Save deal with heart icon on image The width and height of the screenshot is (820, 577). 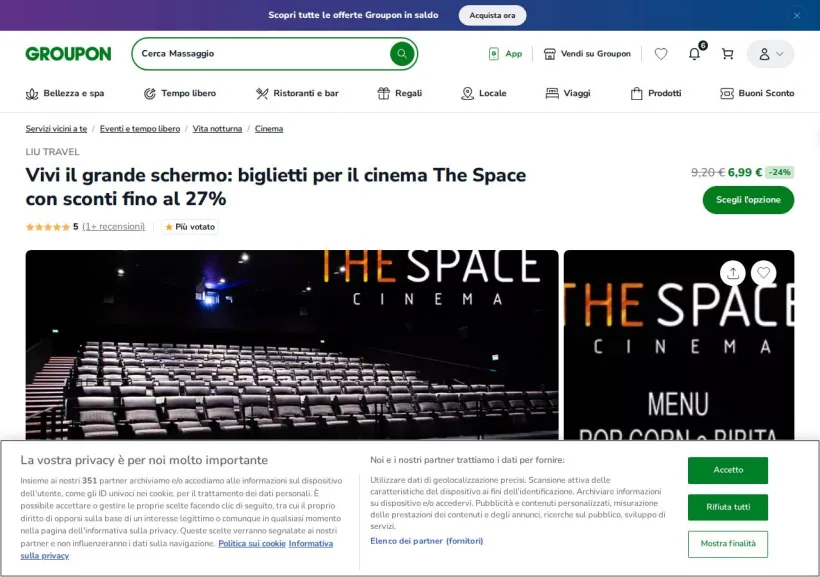[763, 273]
